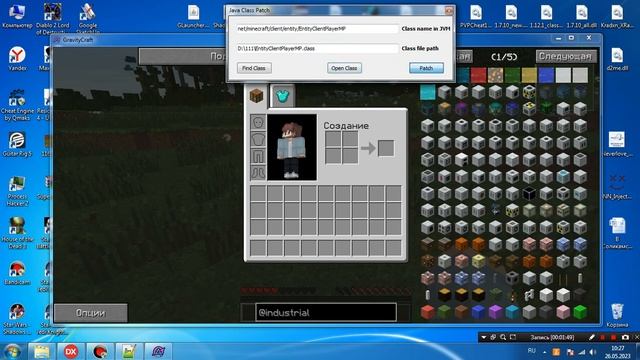The image size is (640, 360).
Task: Open the Process Hacker 2 shortcut
Action: [x=17, y=191]
